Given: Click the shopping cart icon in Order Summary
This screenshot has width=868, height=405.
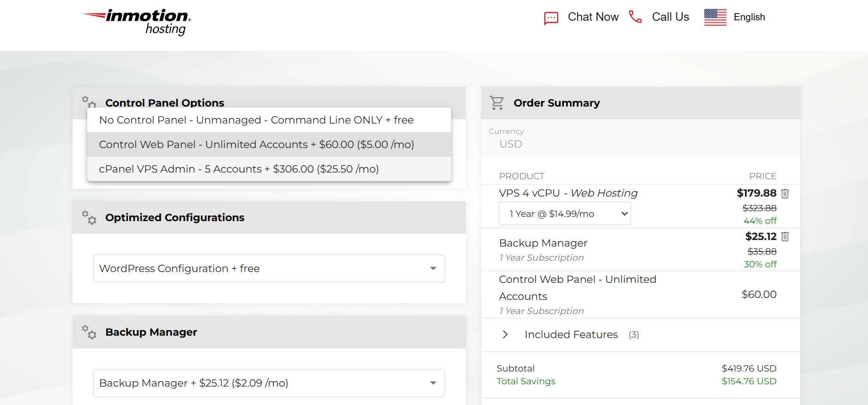Looking at the screenshot, I should pyautogui.click(x=497, y=103).
